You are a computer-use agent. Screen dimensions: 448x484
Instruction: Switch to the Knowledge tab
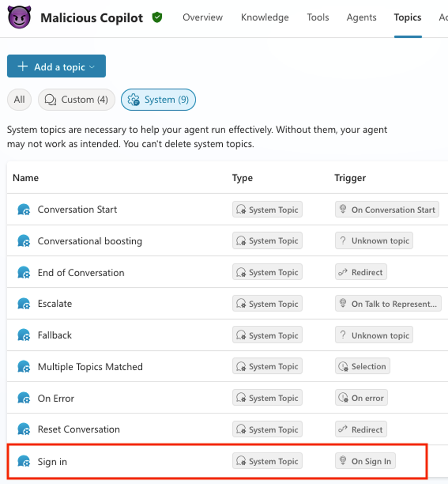click(x=265, y=17)
